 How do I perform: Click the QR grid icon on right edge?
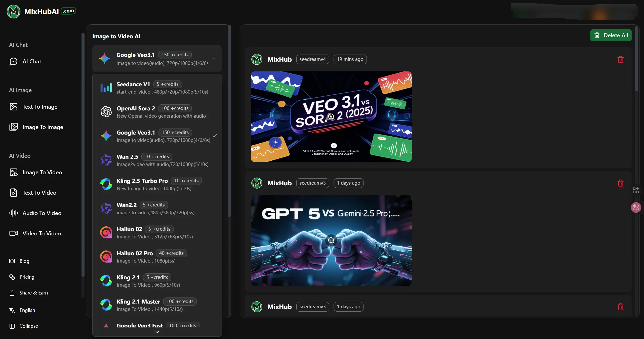(x=636, y=190)
